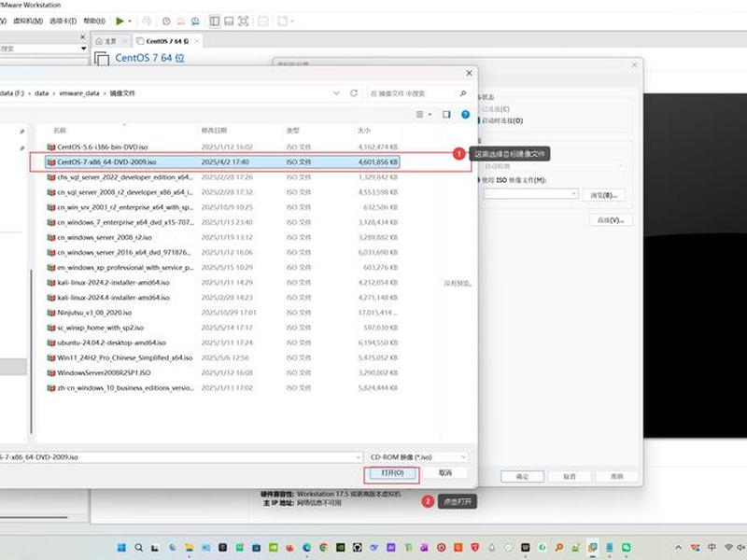Click 确定 OK button in settings dialog

click(522, 477)
